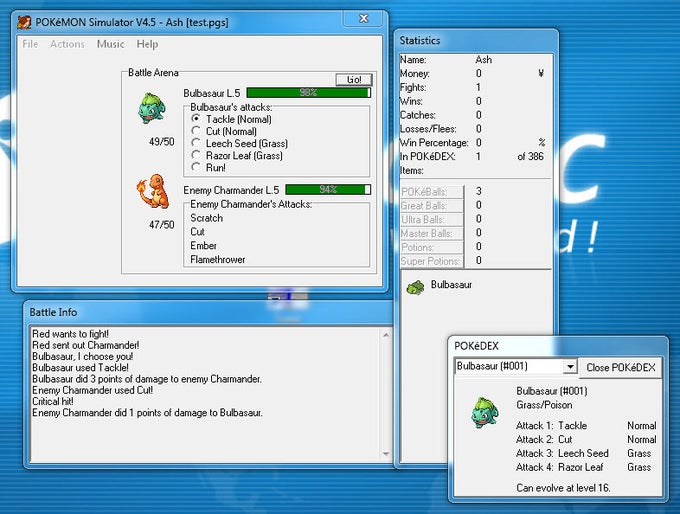The image size is (680, 514).
Task: Click the 'In POKéDEX:' label in Statistics
Action: point(428,157)
